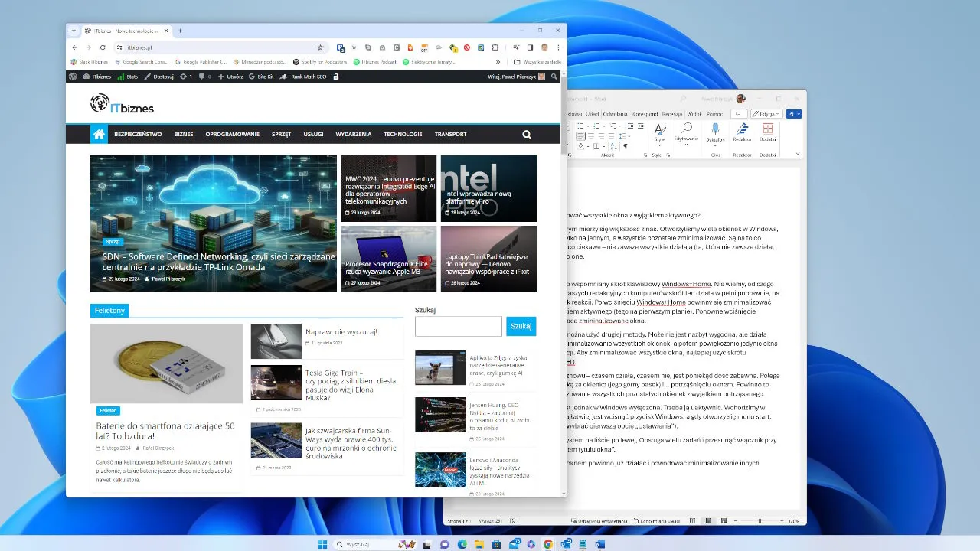980x551 pixels.
Task: Adjust the zoom slider in Word status bar
Action: click(759, 520)
